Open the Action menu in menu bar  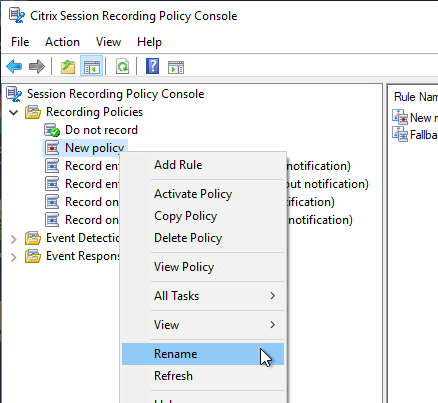(x=62, y=42)
